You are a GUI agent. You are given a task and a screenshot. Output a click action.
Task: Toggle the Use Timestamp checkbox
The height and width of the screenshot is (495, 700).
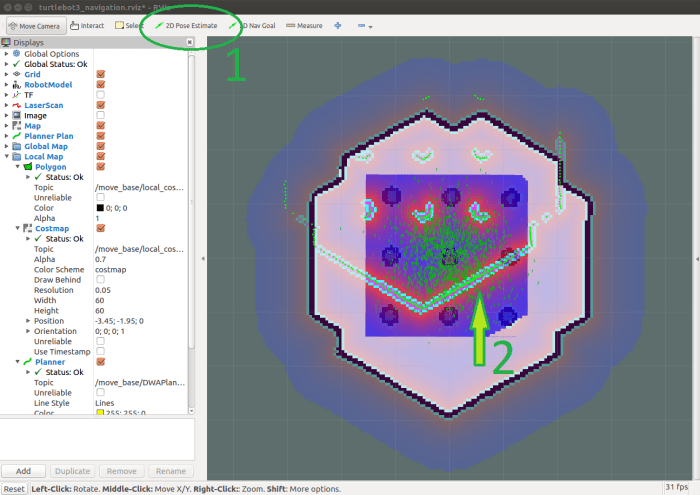pos(100,351)
